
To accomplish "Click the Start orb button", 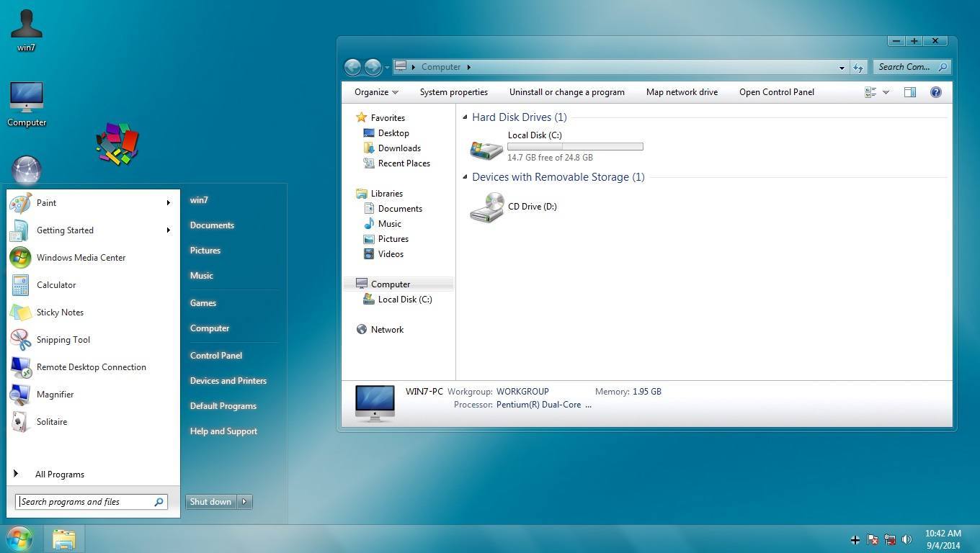I will pyautogui.click(x=19, y=539).
